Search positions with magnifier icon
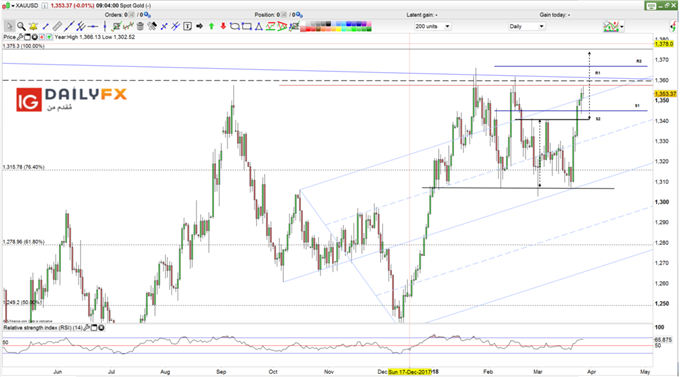Screen dimensions: 680x377 tap(299, 15)
